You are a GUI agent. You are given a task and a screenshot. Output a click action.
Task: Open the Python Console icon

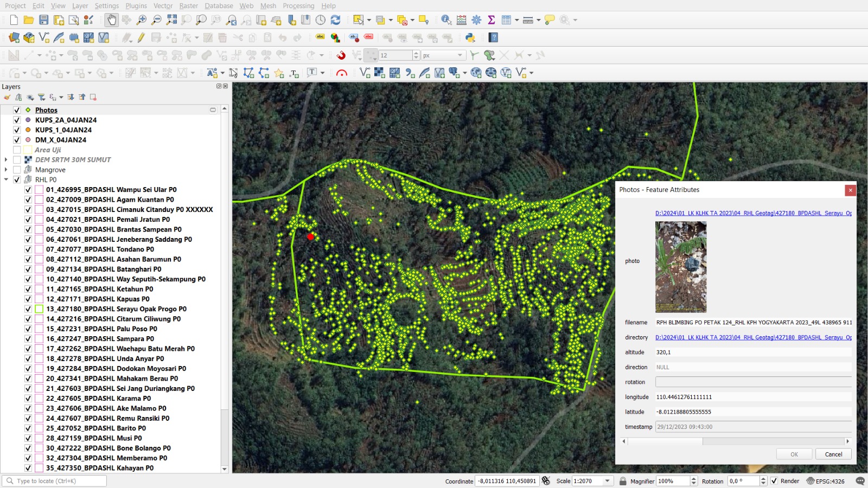(470, 37)
